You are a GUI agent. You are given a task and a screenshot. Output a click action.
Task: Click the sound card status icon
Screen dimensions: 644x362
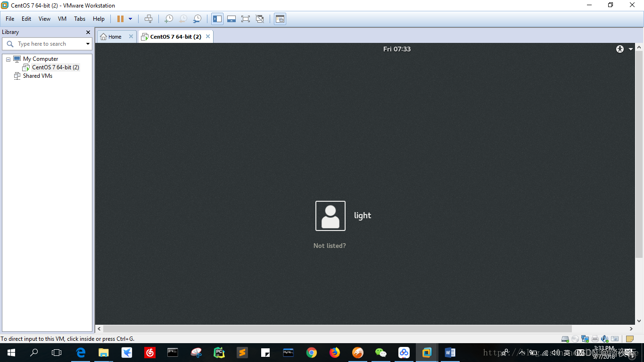[x=605, y=339]
